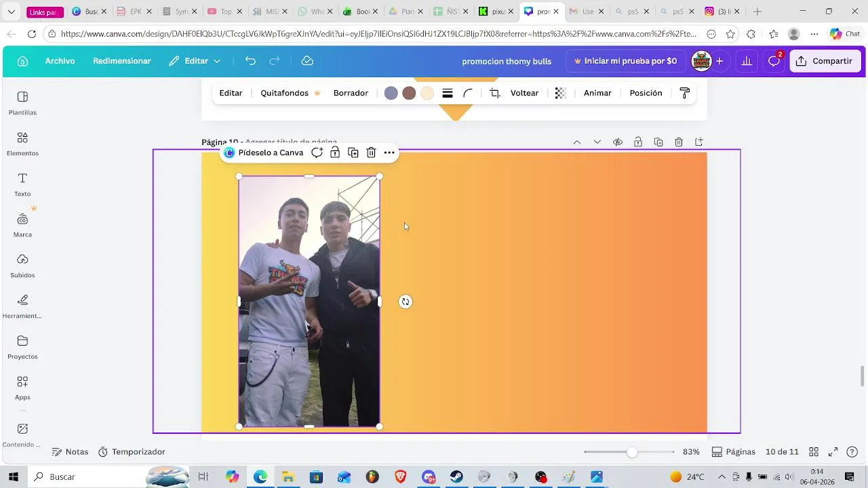Lock the selected image element
This screenshot has width=868, height=488.
(x=335, y=152)
